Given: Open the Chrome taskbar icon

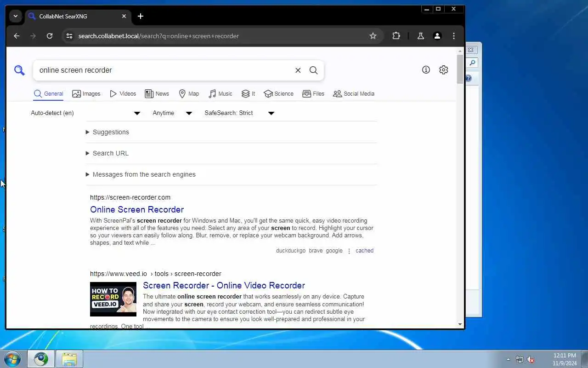Looking at the screenshot, I should 41,359.
